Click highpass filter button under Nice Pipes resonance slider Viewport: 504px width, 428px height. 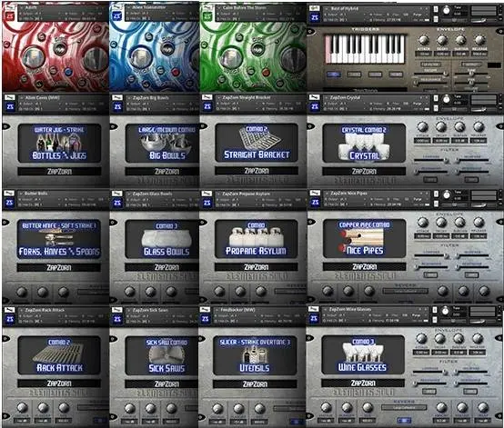click(471, 275)
